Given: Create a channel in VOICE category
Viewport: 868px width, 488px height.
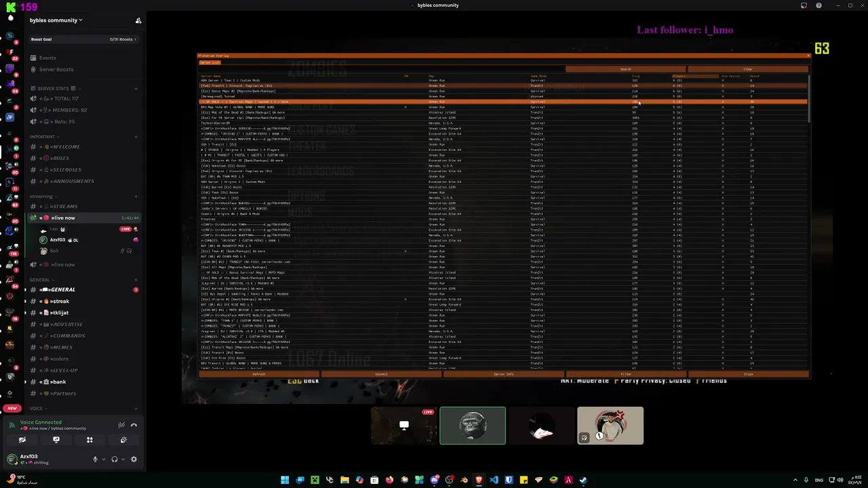Looking at the screenshot, I should point(136,409).
